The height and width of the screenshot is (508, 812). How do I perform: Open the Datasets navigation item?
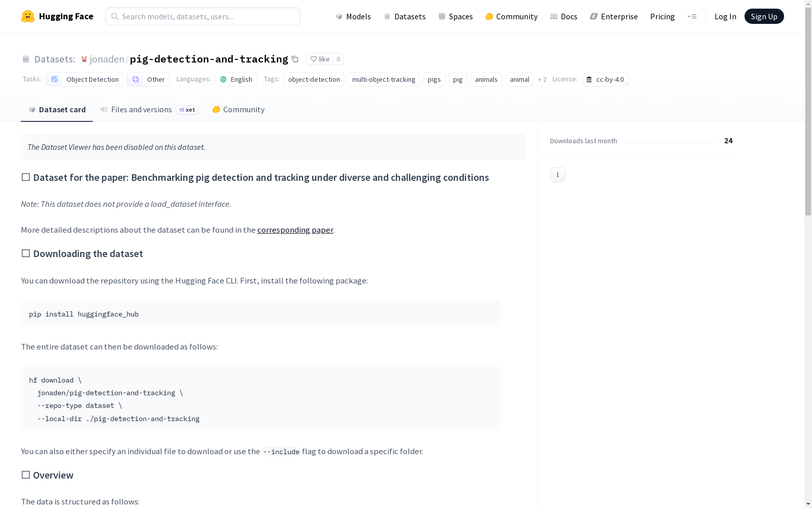tap(404, 16)
